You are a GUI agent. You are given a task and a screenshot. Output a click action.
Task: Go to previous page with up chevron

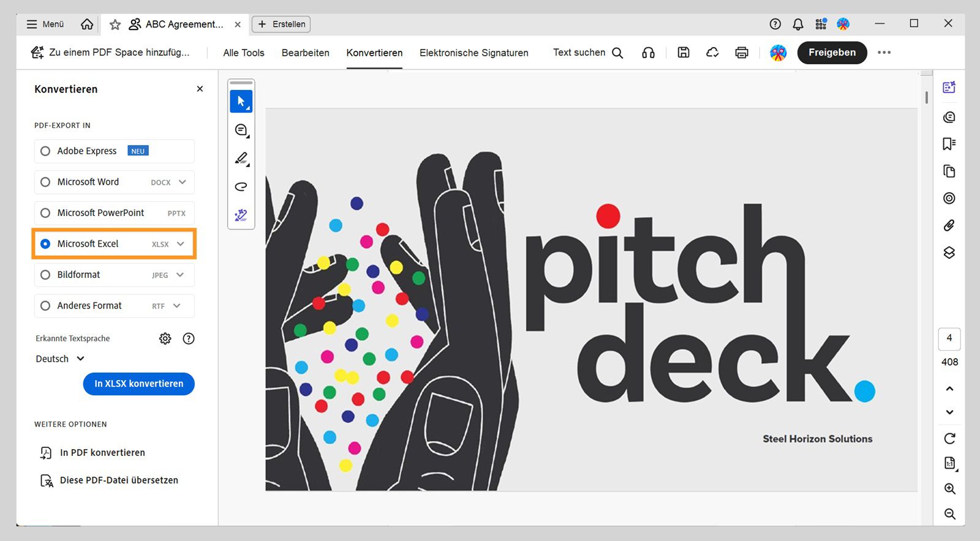(x=949, y=389)
